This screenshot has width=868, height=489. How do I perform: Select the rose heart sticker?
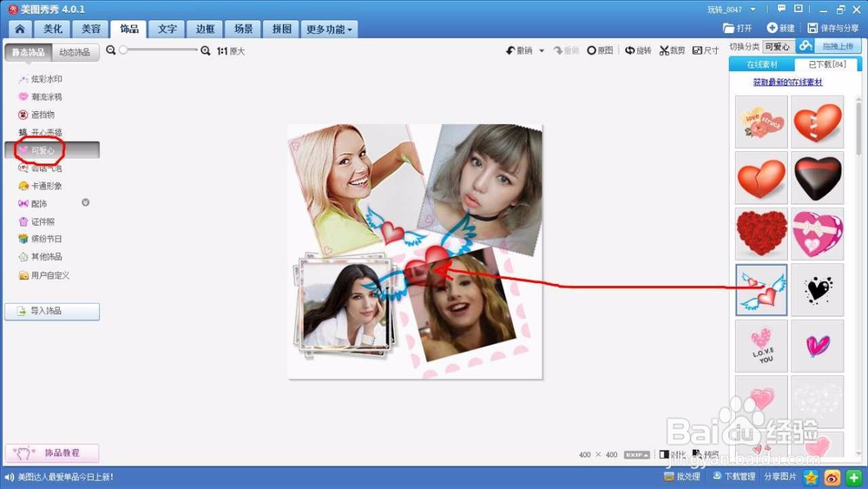pyautogui.click(x=762, y=235)
